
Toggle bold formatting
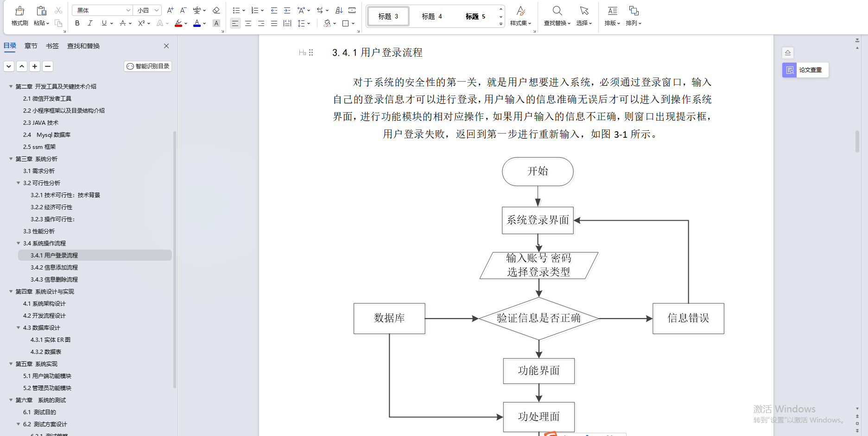[x=77, y=23]
